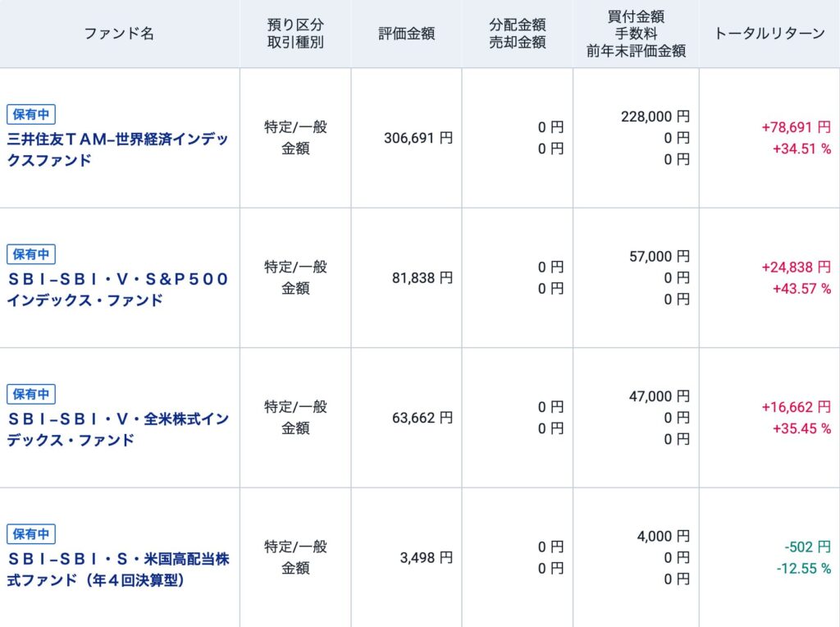Open the 三井住友TAM–世界経済インデックスファンド link
Viewport: 840px width, 627px height.
pyautogui.click(x=117, y=149)
